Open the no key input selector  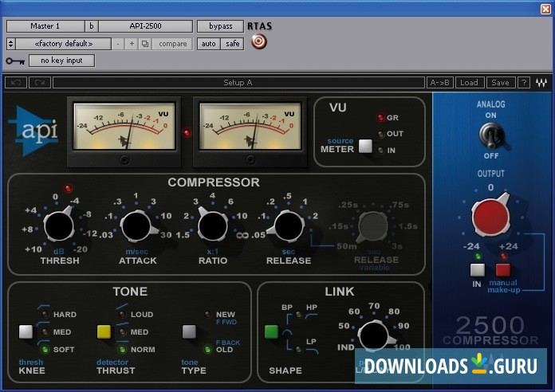pyautogui.click(x=61, y=61)
